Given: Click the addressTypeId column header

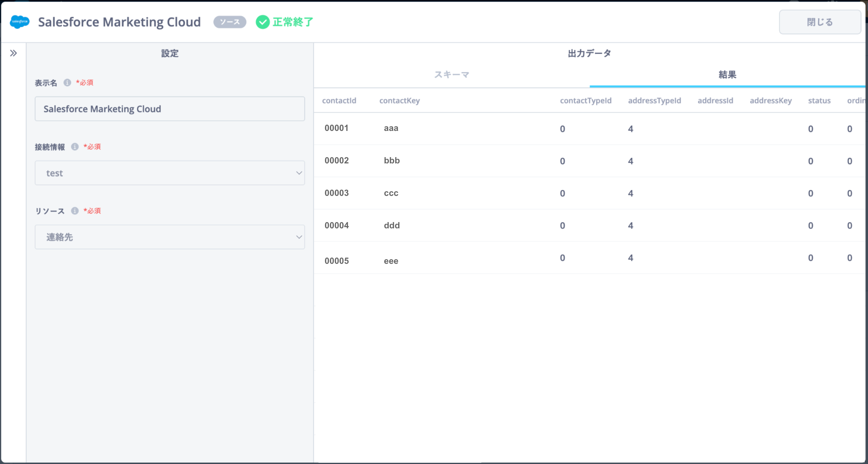Looking at the screenshot, I should (x=654, y=101).
